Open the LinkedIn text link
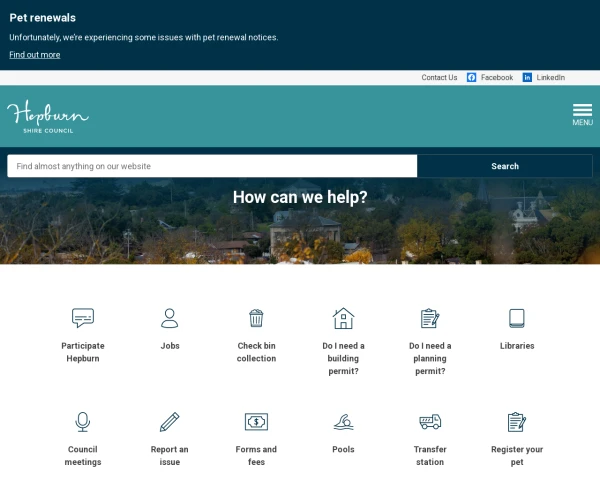The width and height of the screenshot is (600, 480). (550, 77)
